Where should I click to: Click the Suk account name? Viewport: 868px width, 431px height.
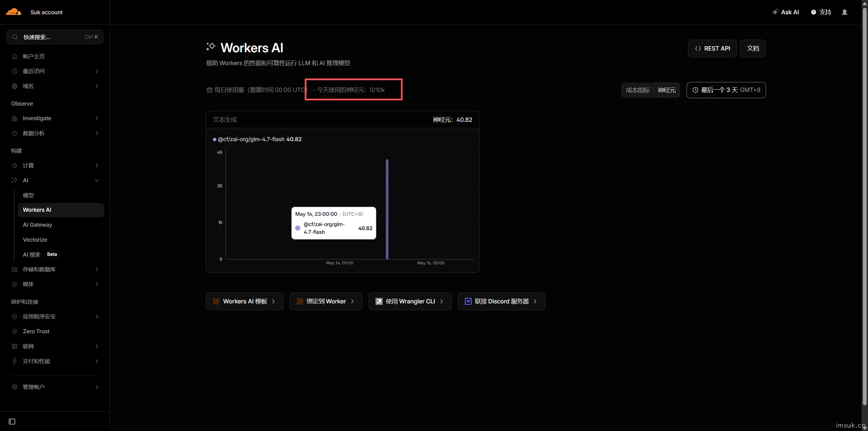pos(46,12)
